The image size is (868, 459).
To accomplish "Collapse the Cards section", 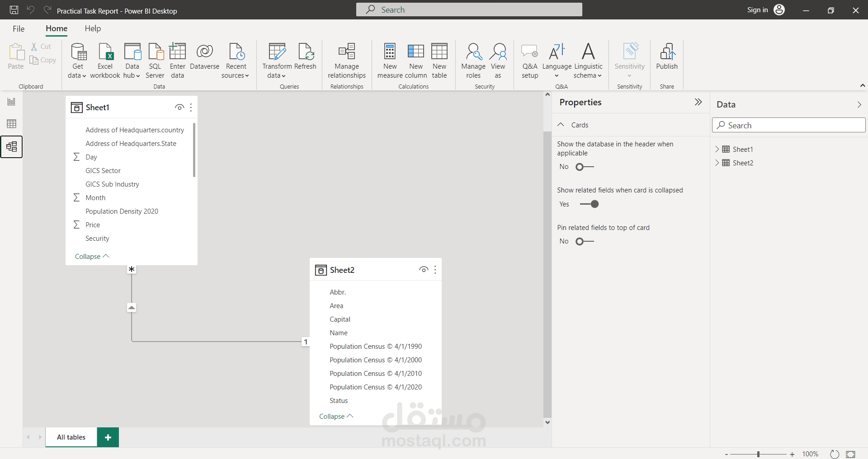I will click(x=561, y=125).
